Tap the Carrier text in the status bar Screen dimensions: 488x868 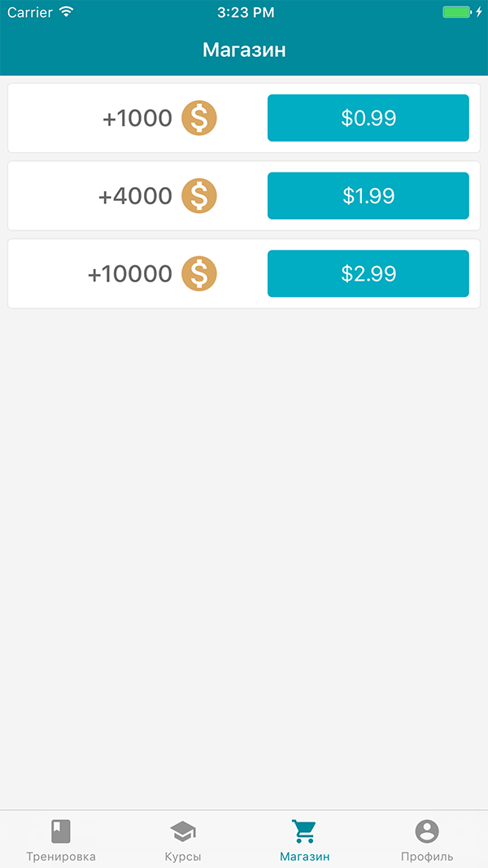click(30, 12)
